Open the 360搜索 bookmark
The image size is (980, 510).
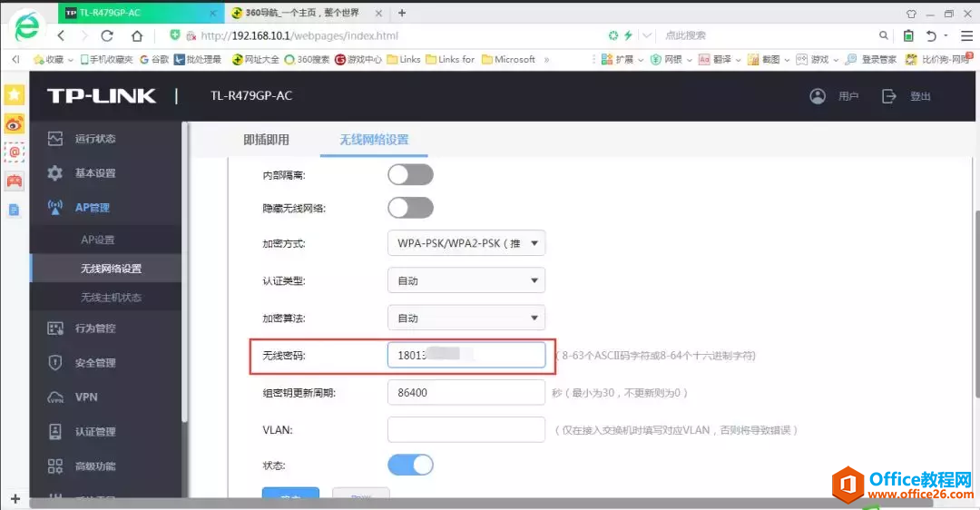tap(307, 59)
